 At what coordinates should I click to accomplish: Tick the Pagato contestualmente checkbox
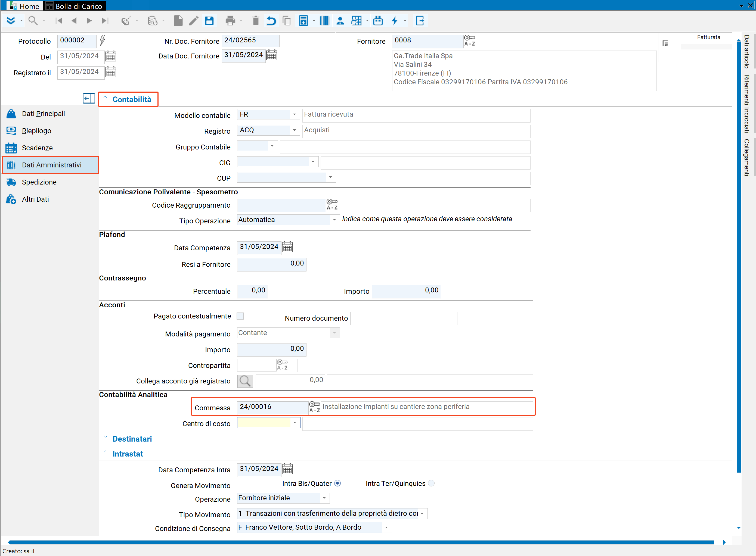point(240,316)
